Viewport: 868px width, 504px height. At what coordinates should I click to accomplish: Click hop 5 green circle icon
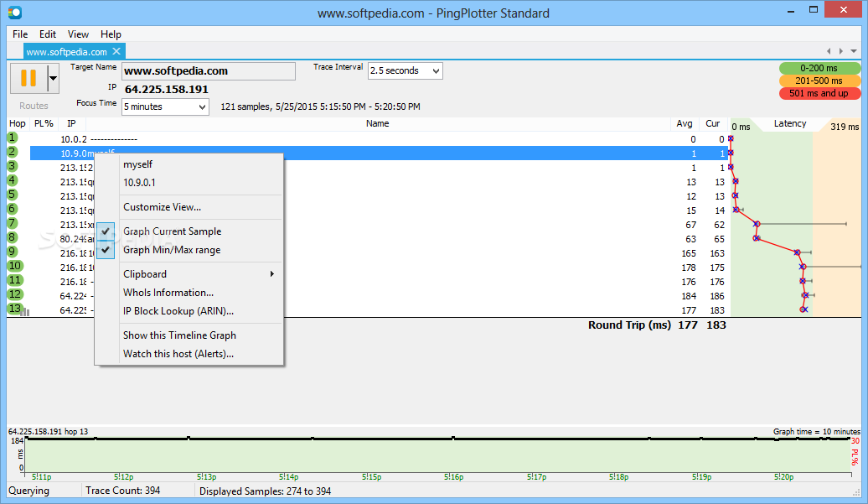[13, 195]
